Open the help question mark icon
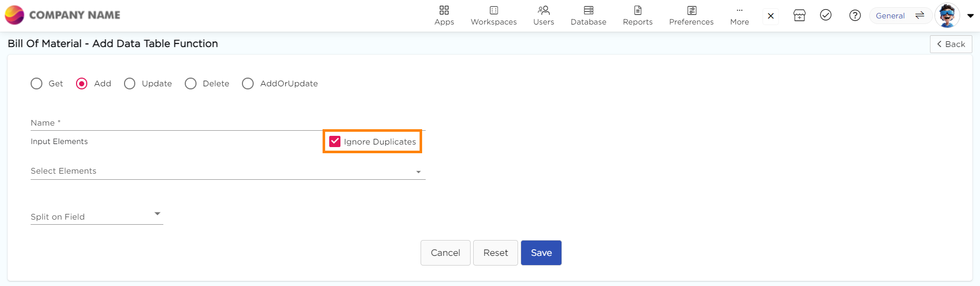 pyautogui.click(x=855, y=16)
